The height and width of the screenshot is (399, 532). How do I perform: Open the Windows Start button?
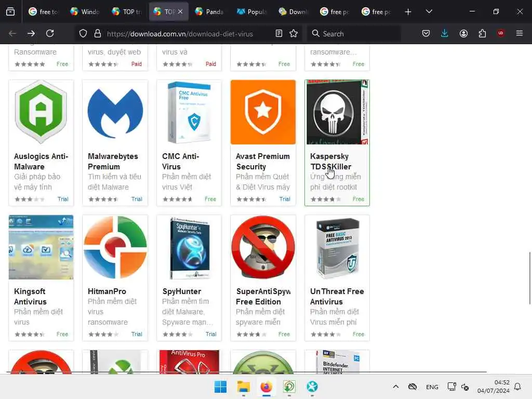(220, 387)
